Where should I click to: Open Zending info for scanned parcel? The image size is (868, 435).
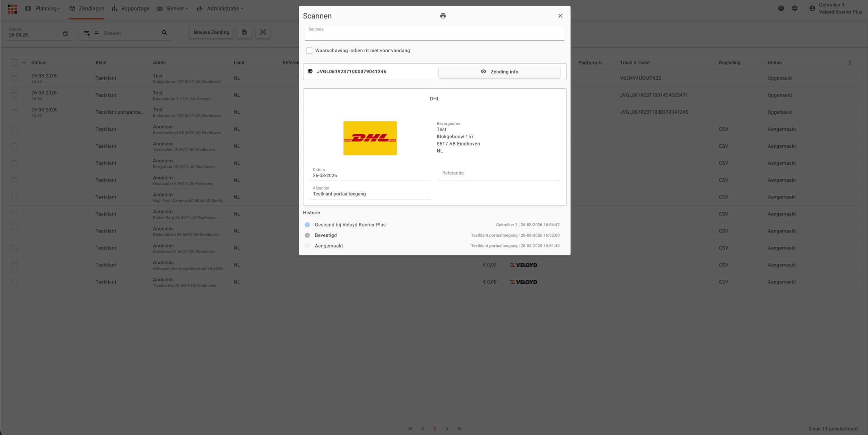tap(499, 72)
